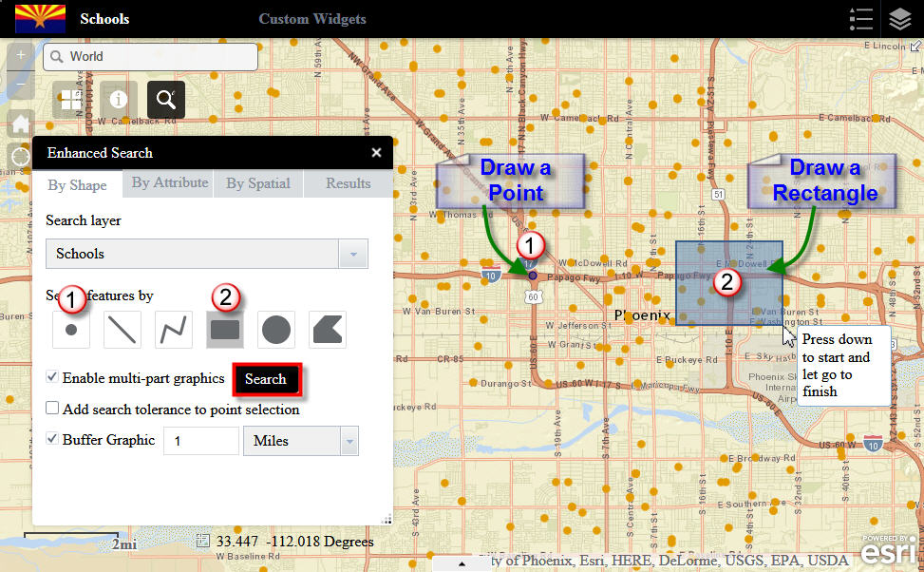Open the Miles buffer unit dropdown

point(349,441)
